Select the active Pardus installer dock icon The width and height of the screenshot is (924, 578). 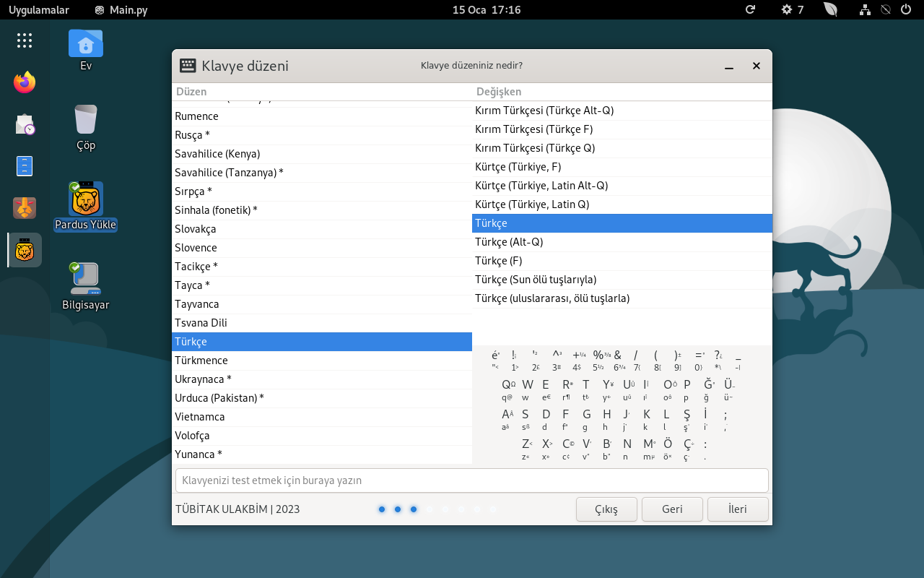point(25,250)
